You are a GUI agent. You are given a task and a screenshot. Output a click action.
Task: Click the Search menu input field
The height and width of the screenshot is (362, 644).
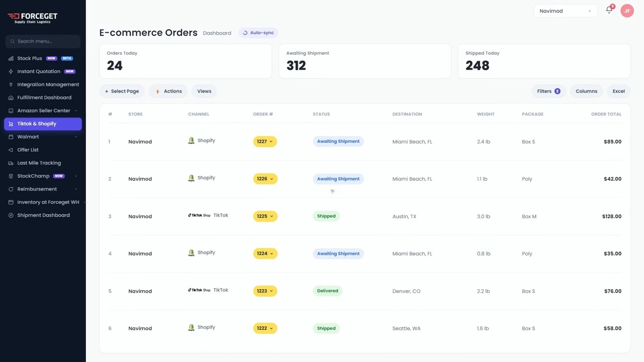pyautogui.click(x=43, y=41)
